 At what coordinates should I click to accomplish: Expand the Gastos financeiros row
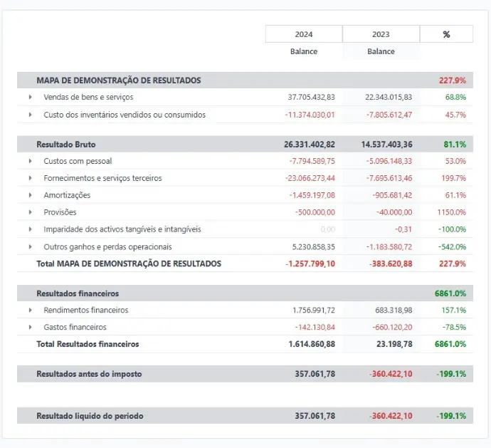[30, 328]
